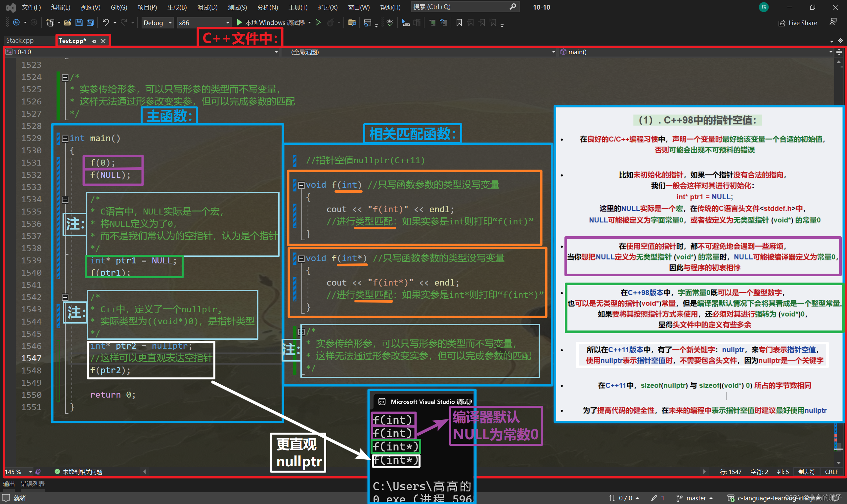Click the vertical scrollbar down arrow
The image size is (847, 504).
(838, 463)
